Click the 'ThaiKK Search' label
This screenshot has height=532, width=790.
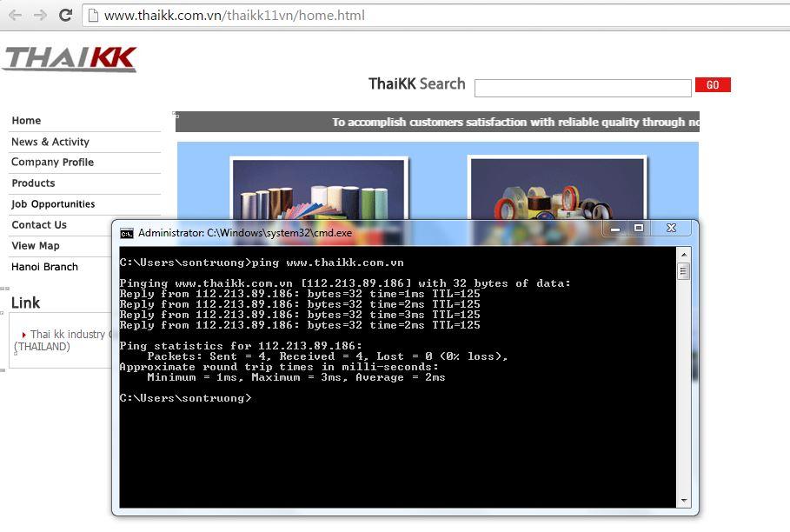tap(416, 83)
